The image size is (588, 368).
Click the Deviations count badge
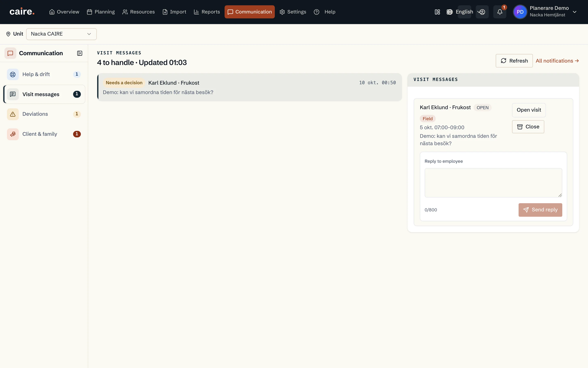point(77,114)
